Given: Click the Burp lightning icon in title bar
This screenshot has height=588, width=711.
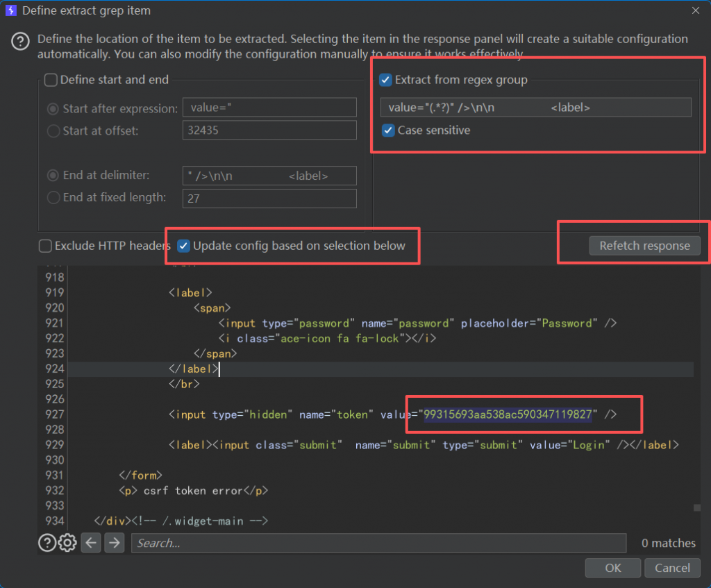Looking at the screenshot, I should [10, 10].
